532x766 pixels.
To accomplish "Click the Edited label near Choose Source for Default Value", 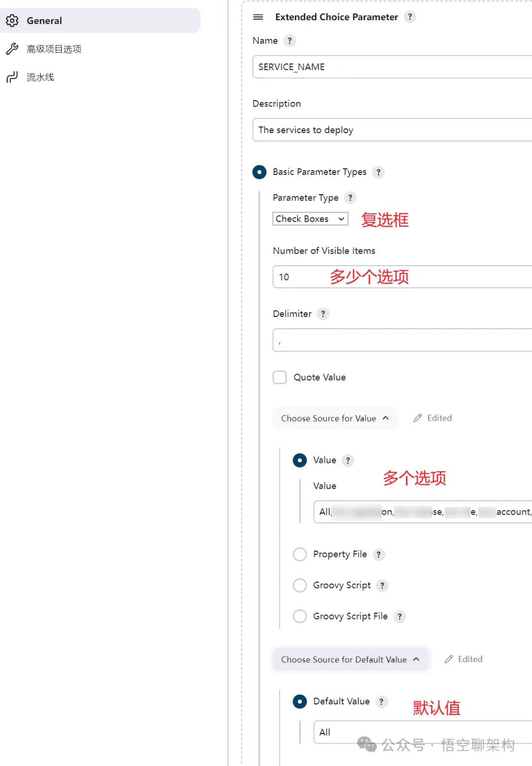I will click(470, 659).
